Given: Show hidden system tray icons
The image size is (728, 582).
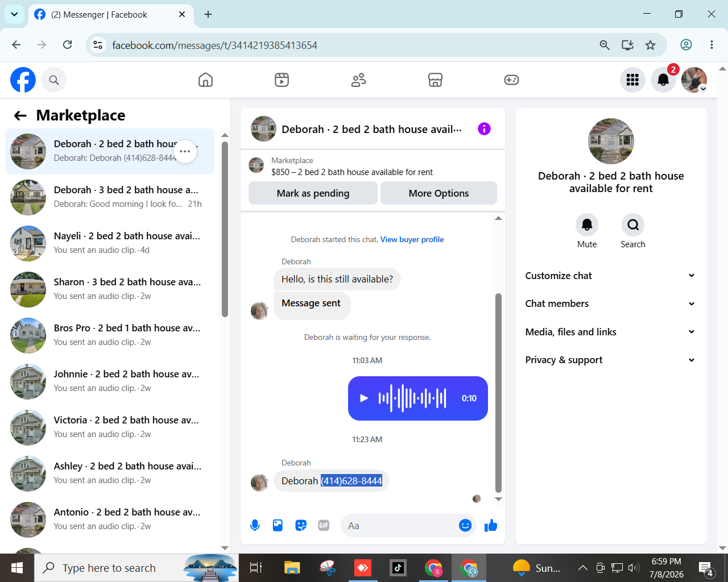Looking at the screenshot, I should [582, 568].
